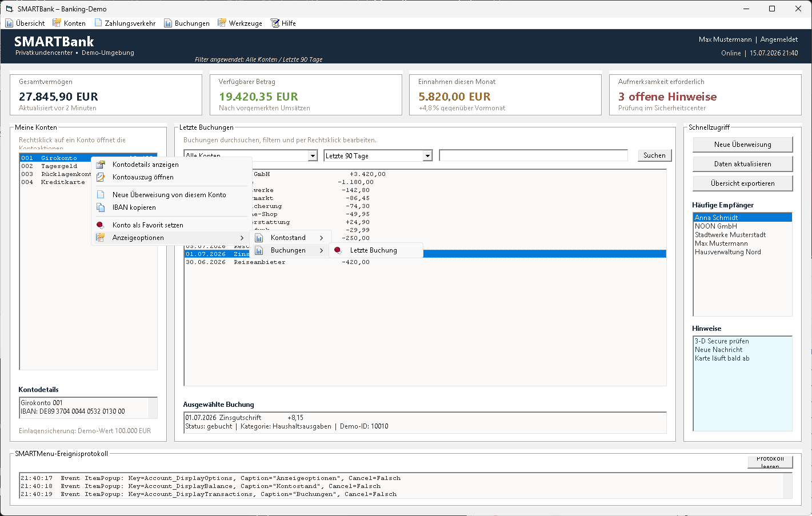Select account 002 Tagesgeld
The image size is (812, 516).
[56, 166]
